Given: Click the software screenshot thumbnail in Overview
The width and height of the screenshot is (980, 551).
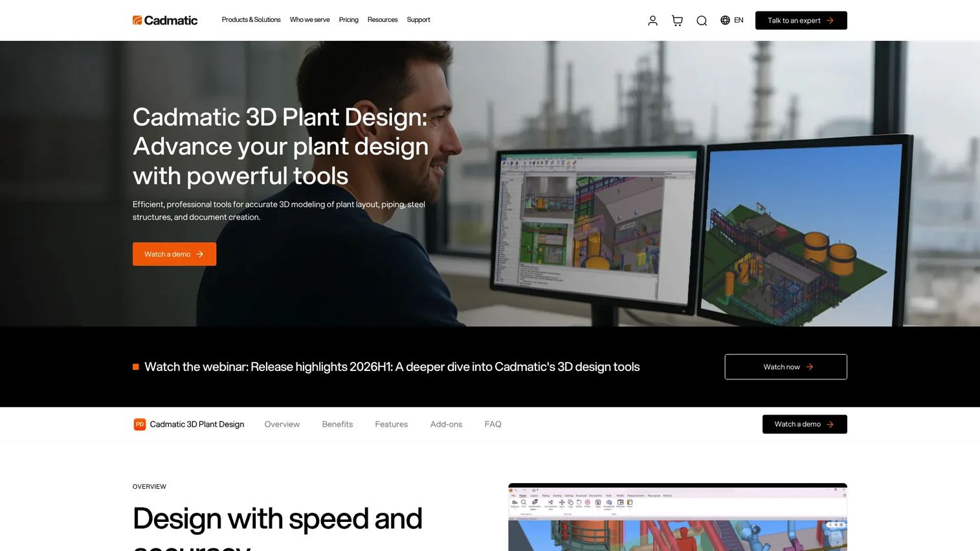Looking at the screenshot, I should point(678,517).
